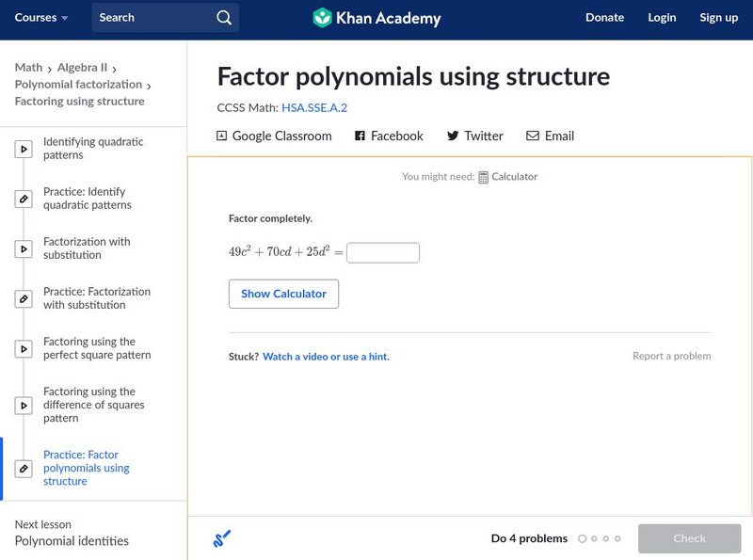753x560 pixels.
Task: Click the Facebook share icon
Action: (360, 136)
